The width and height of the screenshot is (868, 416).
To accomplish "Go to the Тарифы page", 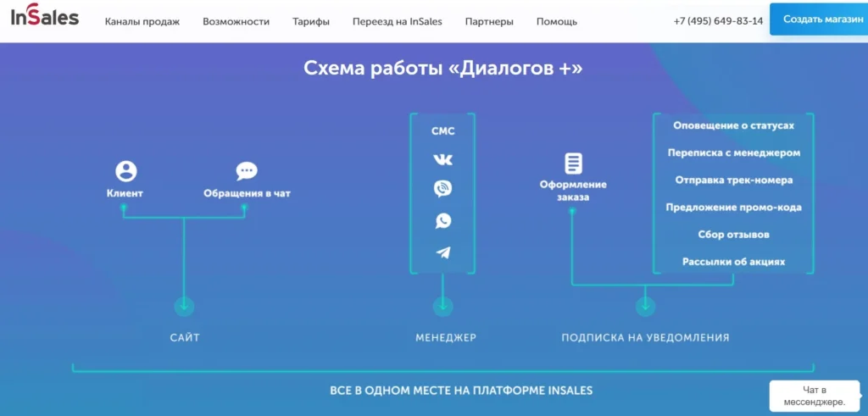I will (x=311, y=21).
